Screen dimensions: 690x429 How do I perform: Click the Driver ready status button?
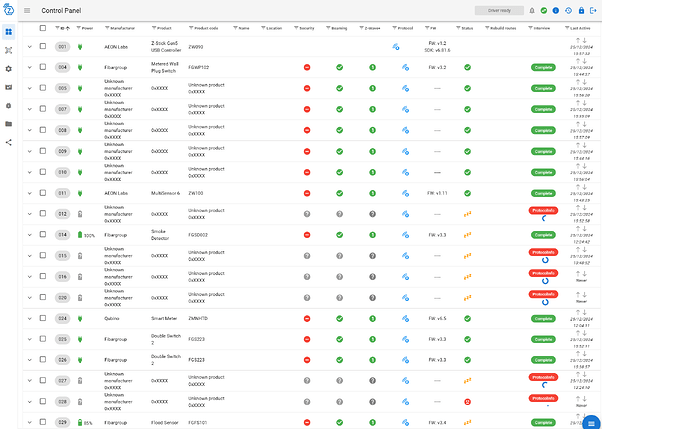click(498, 10)
